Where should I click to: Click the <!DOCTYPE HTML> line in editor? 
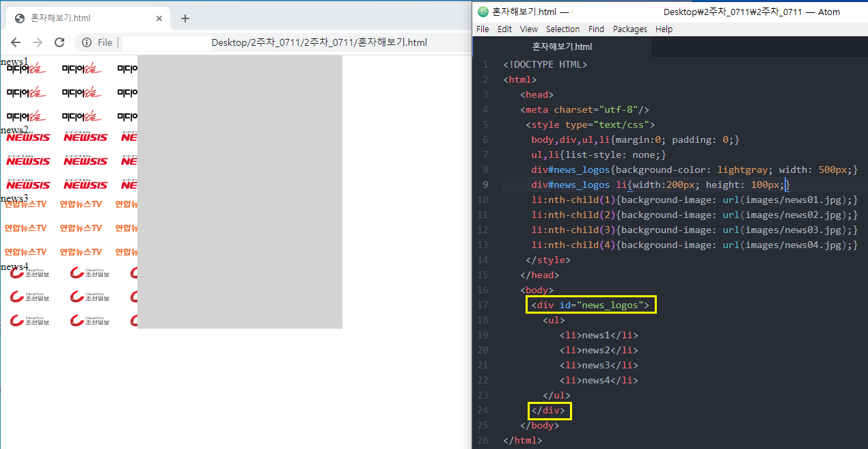click(545, 64)
